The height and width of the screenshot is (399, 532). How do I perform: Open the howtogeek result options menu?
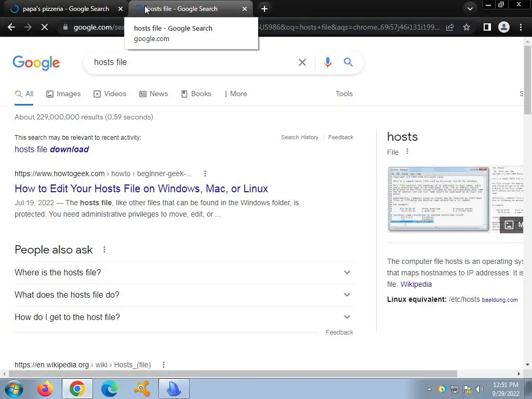[205, 174]
